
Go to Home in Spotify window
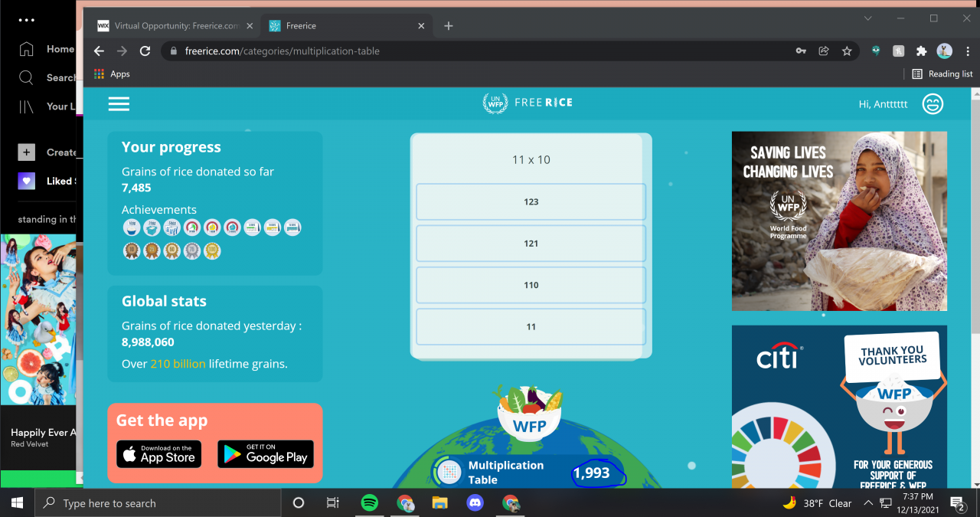pos(47,49)
